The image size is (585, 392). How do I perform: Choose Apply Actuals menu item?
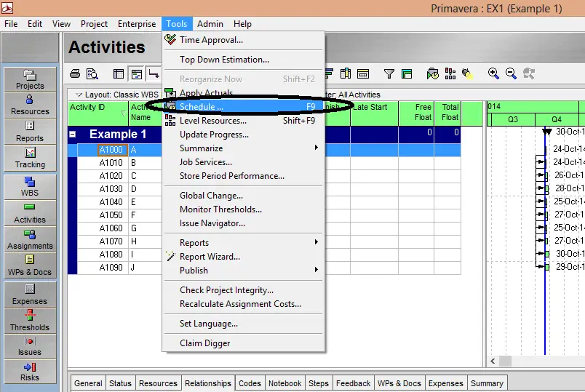click(243, 93)
